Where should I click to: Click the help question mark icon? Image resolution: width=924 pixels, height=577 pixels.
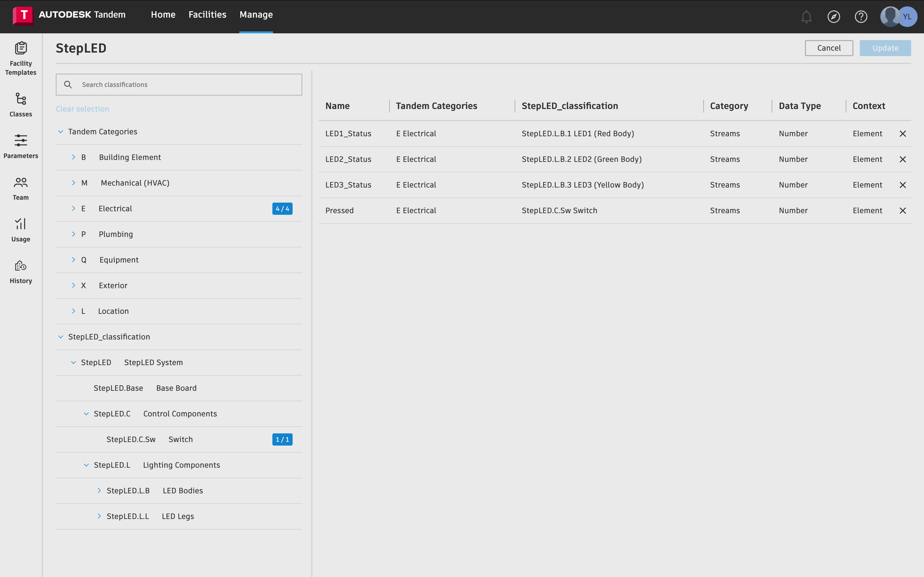pyautogui.click(x=860, y=17)
